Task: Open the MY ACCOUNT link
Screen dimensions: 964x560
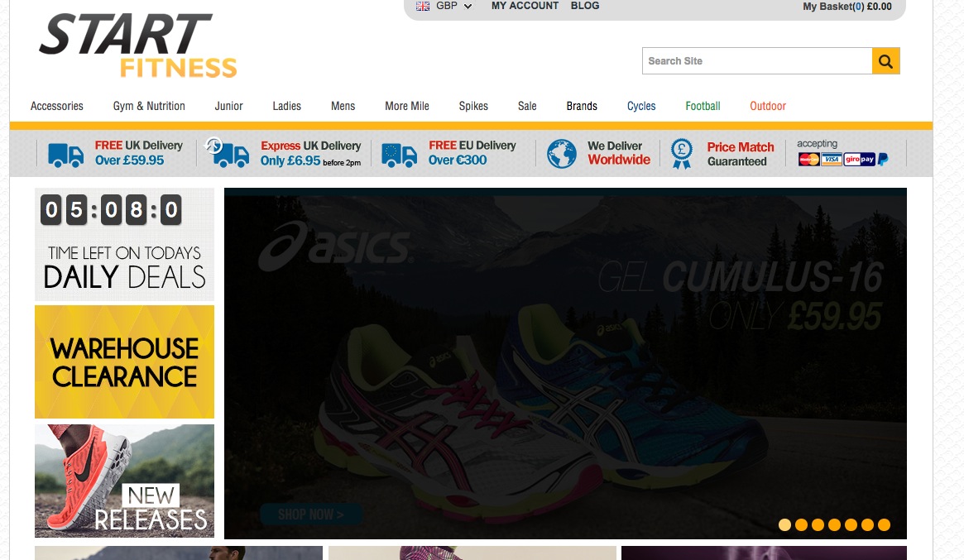Action: tap(525, 6)
